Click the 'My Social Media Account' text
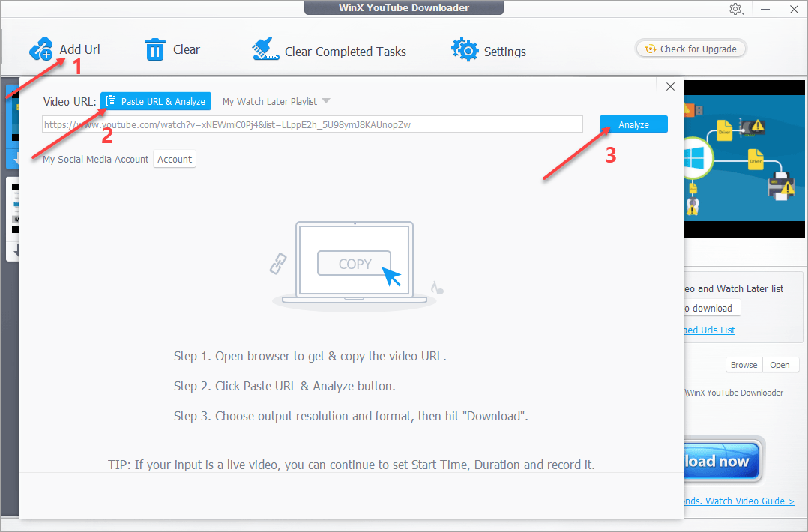The width and height of the screenshot is (808, 532). (95, 159)
